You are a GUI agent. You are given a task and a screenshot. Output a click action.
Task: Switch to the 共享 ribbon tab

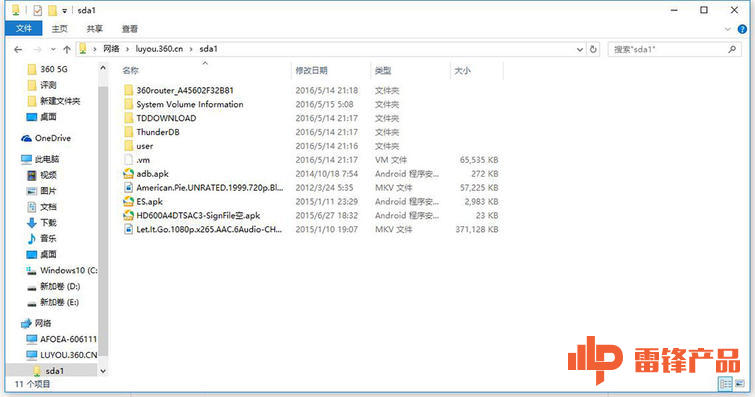(x=95, y=29)
